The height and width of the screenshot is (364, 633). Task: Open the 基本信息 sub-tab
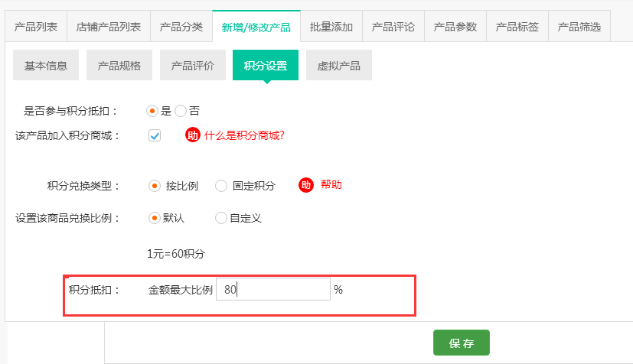click(x=46, y=65)
